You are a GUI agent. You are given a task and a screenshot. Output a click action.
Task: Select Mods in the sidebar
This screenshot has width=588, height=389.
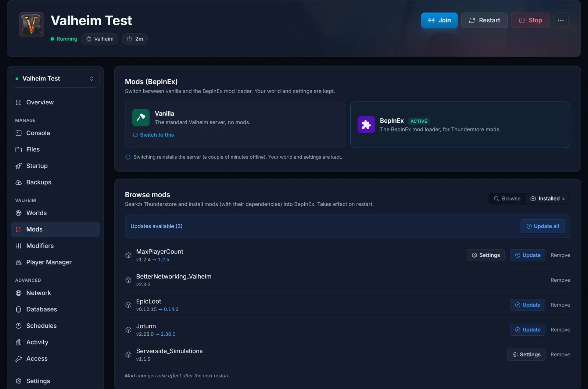55,229
